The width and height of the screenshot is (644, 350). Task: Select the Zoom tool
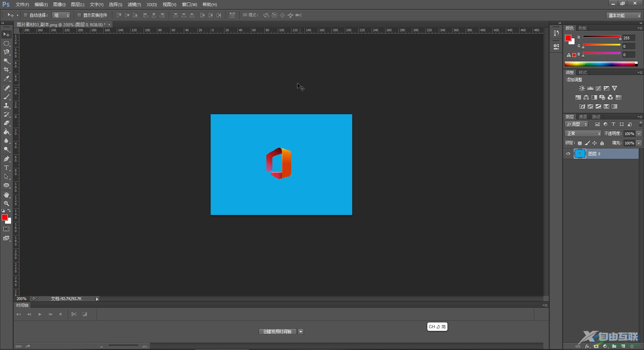6,204
